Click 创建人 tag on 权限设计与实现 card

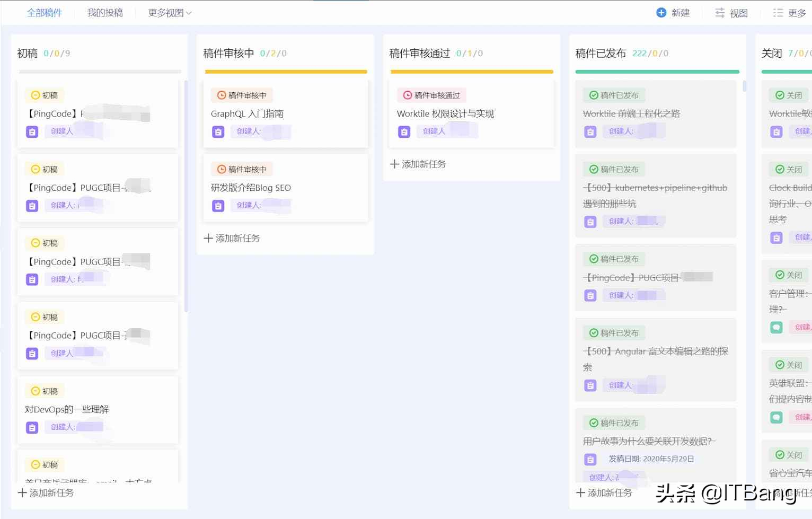point(447,131)
